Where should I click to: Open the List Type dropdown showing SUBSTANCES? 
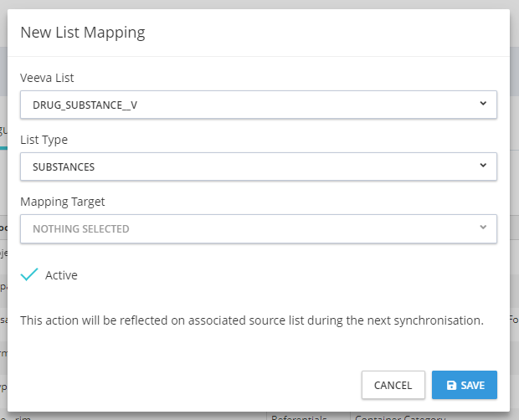point(251,166)
